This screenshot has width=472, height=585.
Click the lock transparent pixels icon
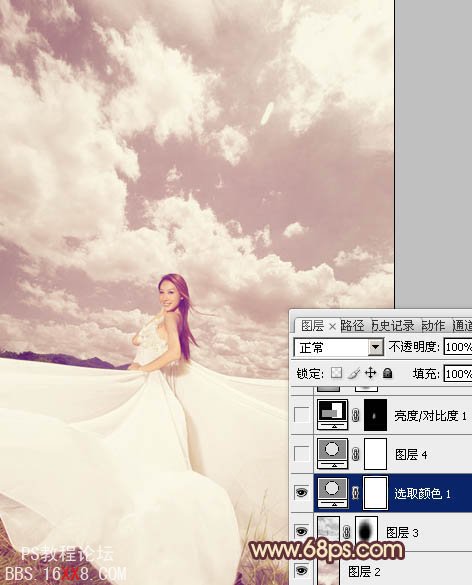click(337, 373)
